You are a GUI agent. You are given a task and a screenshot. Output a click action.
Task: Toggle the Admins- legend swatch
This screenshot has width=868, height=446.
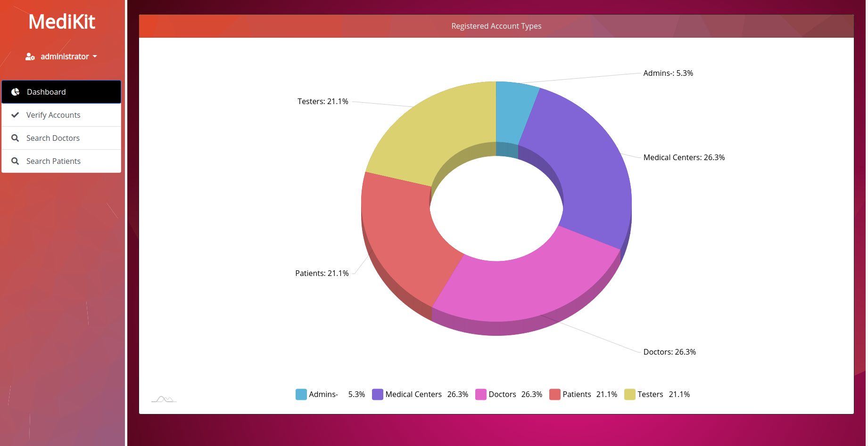point(301,394)
